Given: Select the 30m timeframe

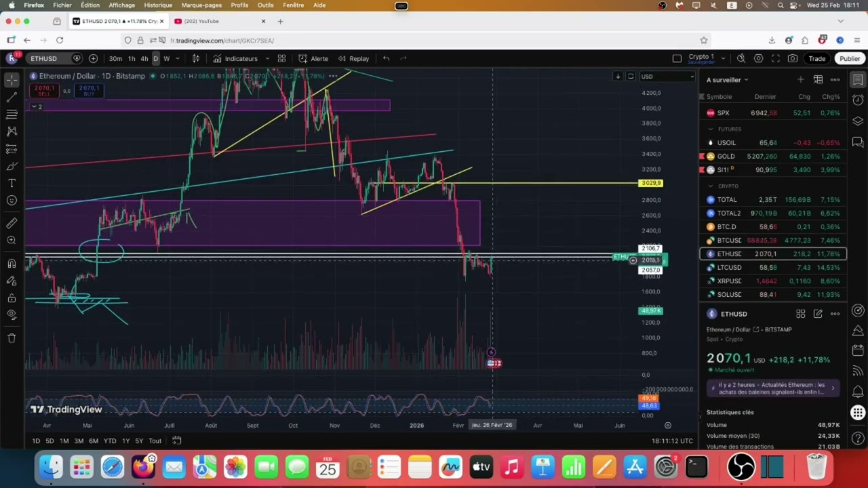Looking at the screenshot, I should coord(115,58).
